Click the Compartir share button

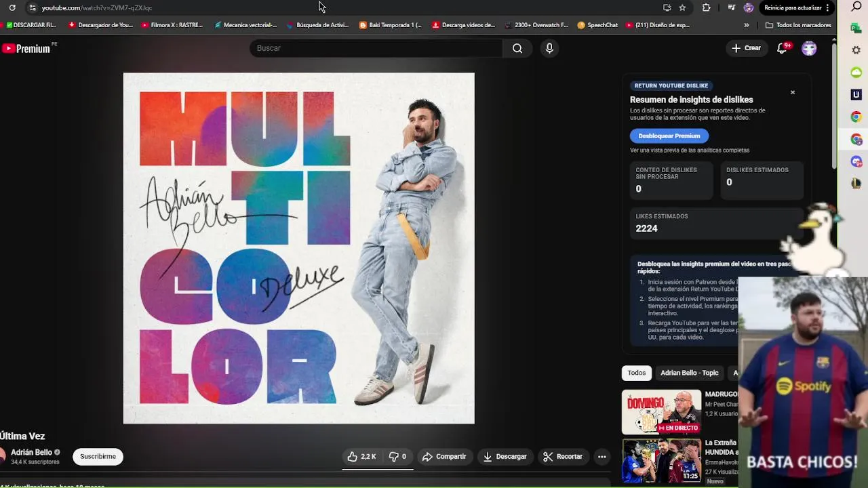tap(444, 457)
